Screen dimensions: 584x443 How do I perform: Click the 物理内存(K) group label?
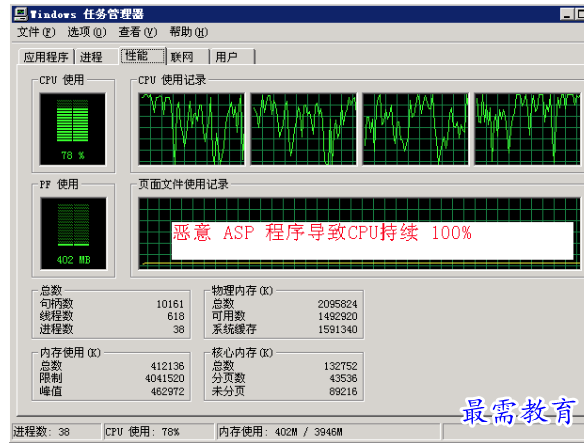(242, 291)
